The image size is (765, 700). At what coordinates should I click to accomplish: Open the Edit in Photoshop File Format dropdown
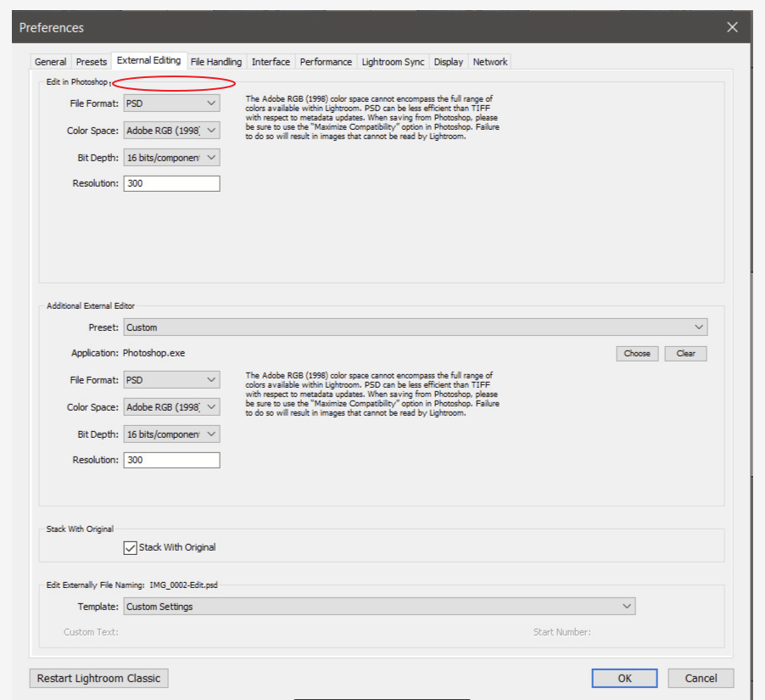[171, 103]
